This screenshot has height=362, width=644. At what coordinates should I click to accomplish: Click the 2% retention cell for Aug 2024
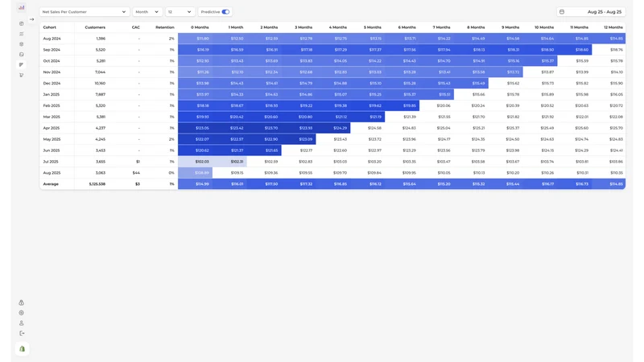tap(171, 39)
